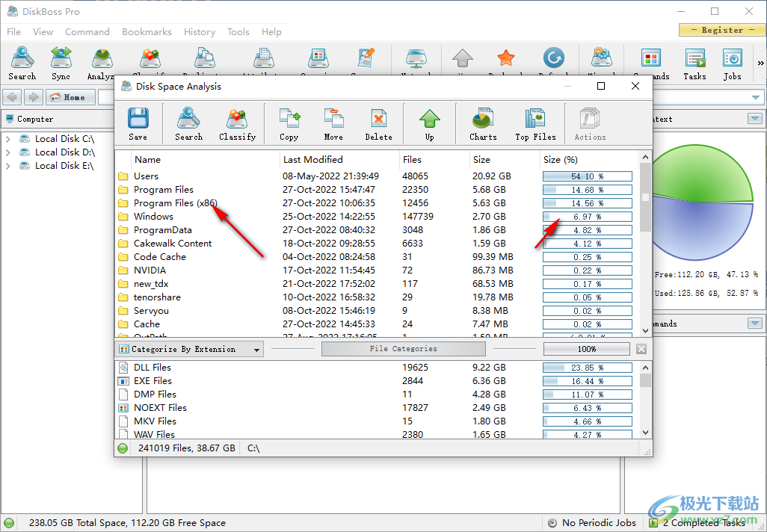The width and height of the screenshot is (767, 532).
Task: Click the orange star Bookmark icon
Action: tap(506, 58)
